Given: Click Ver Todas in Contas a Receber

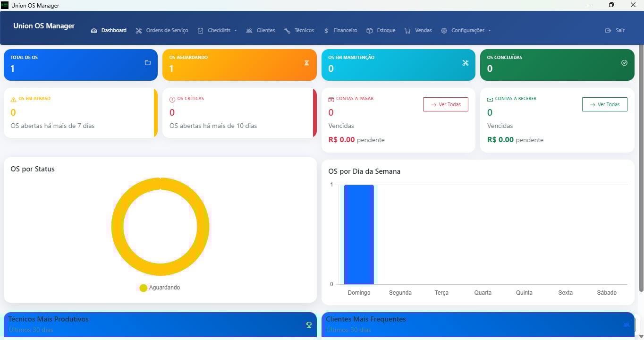Looking at the screenshot, I should [604, 104].
